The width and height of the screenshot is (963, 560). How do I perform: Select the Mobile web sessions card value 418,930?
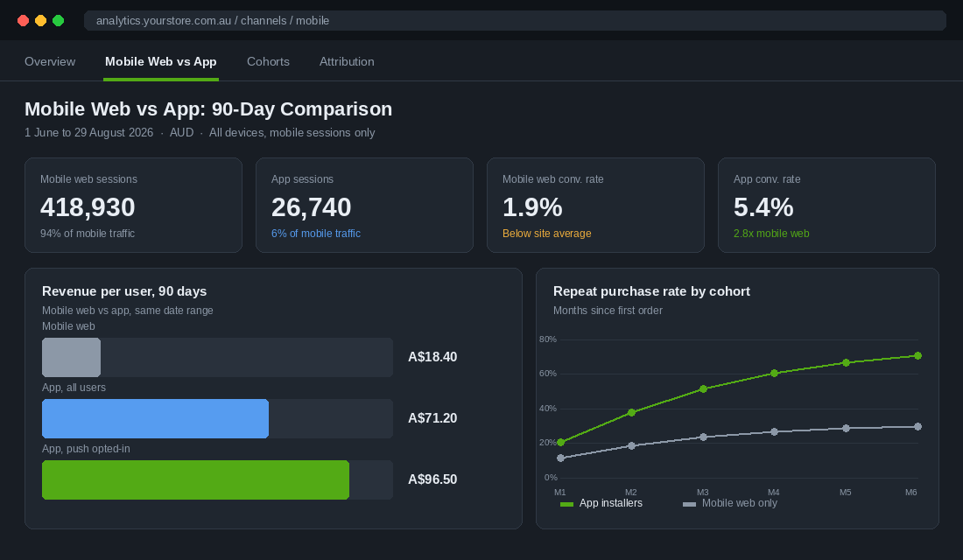pyautogui.click(x=88, y=206)
